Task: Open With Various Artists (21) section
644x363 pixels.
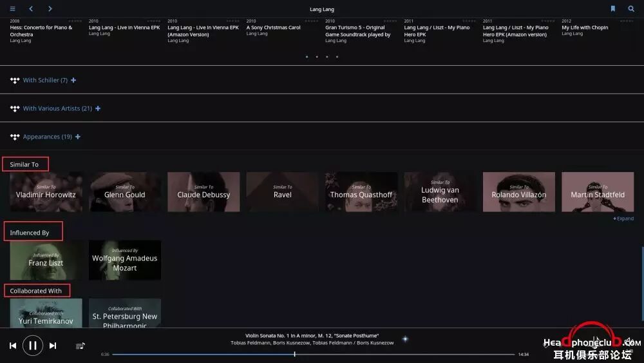Action: click(x=57, y=108)
